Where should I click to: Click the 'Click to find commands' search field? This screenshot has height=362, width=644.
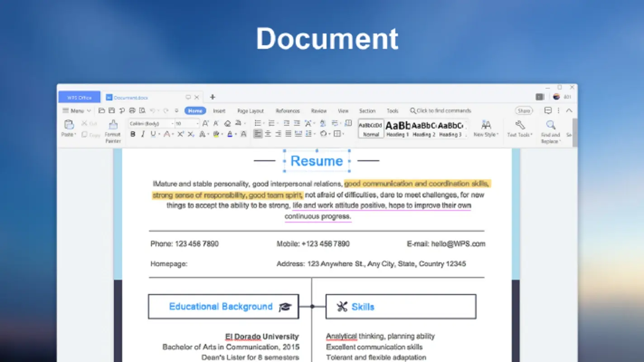pos(440,110)
